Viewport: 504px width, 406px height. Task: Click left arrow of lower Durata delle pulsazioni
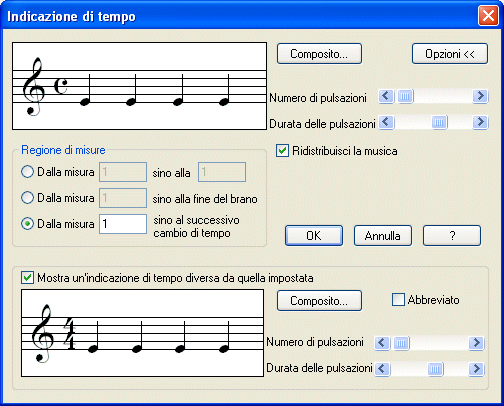(382, 369)
